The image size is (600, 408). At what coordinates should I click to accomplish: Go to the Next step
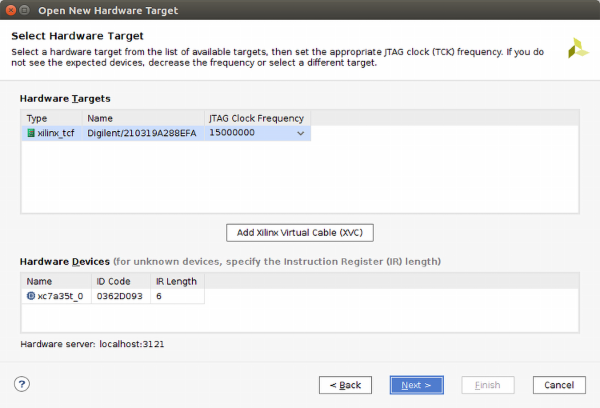click(416, 385)
